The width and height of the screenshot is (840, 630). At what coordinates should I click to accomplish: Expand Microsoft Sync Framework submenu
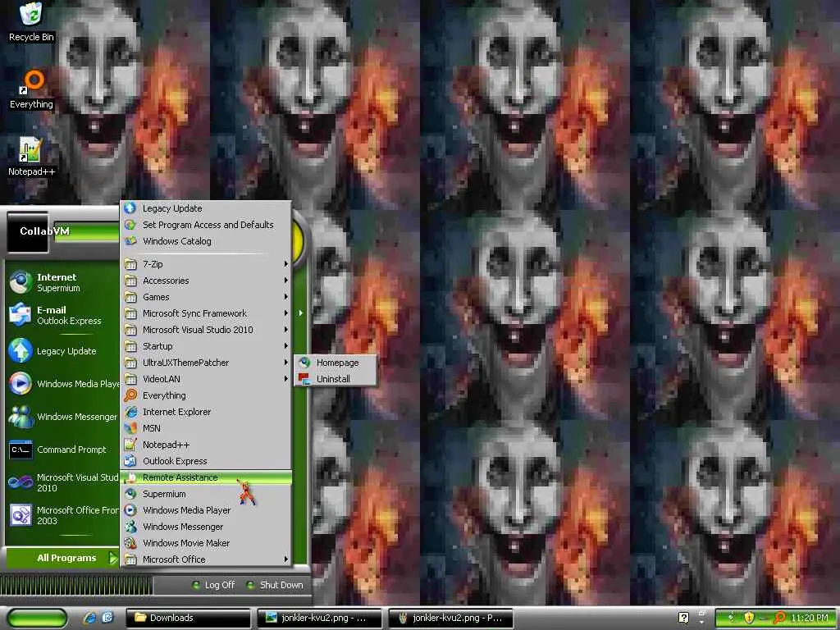(206, 313)
